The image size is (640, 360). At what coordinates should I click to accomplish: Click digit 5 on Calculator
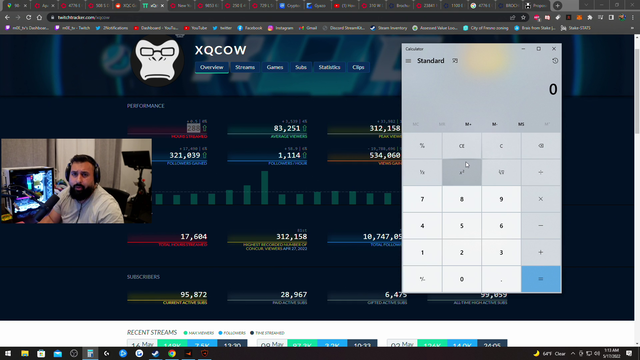(x=462, y=226)
